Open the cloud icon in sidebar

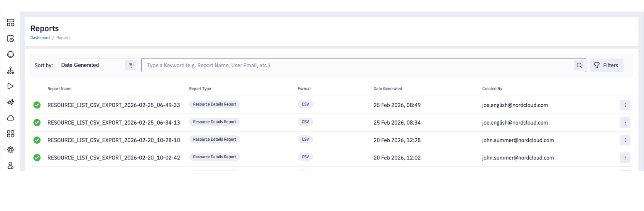click(11, 118)
